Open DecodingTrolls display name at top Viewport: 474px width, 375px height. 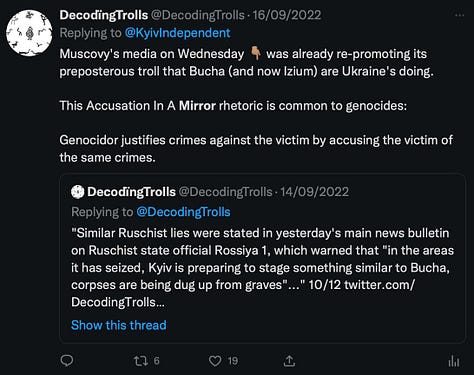tap(104, 15)
